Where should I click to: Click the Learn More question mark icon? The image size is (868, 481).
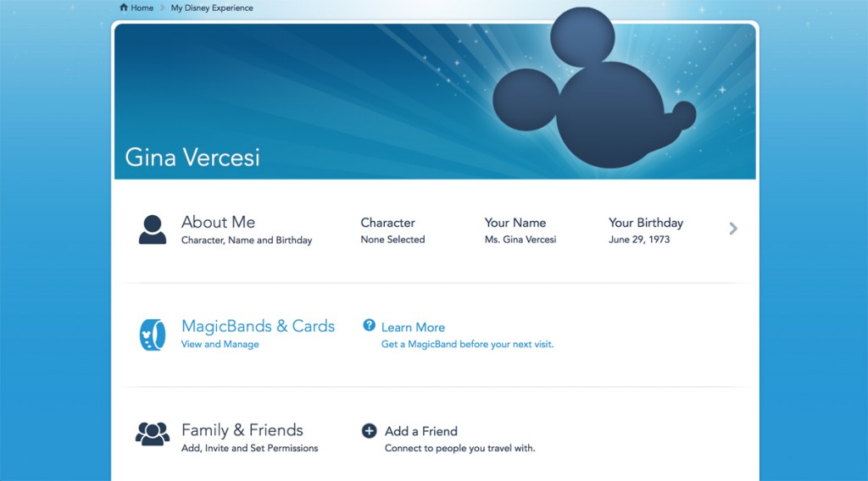(369, 326)
